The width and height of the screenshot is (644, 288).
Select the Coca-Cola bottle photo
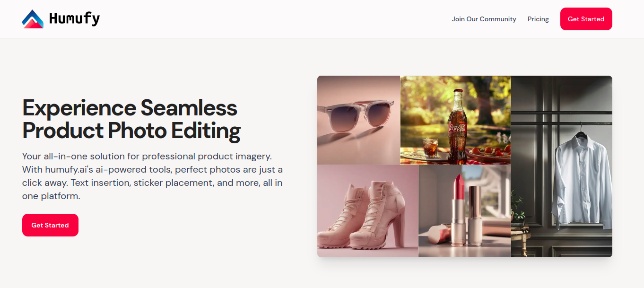[455, 120]
